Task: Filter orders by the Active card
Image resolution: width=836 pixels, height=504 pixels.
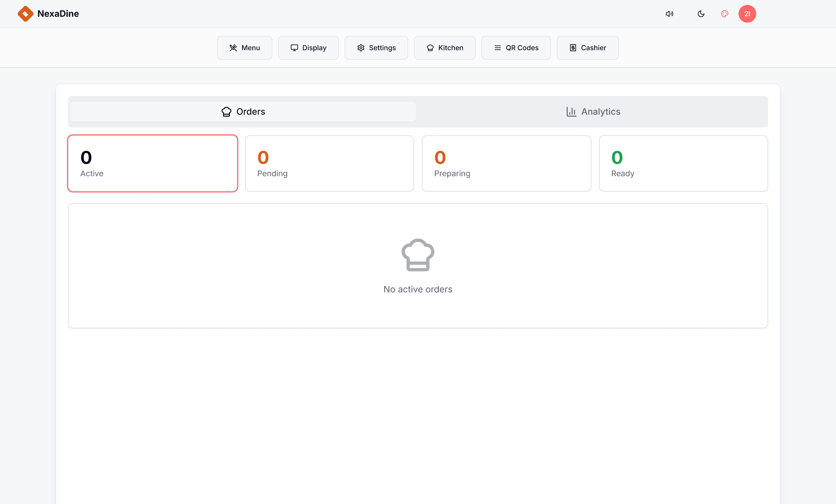Action: [x=153, y=163]
